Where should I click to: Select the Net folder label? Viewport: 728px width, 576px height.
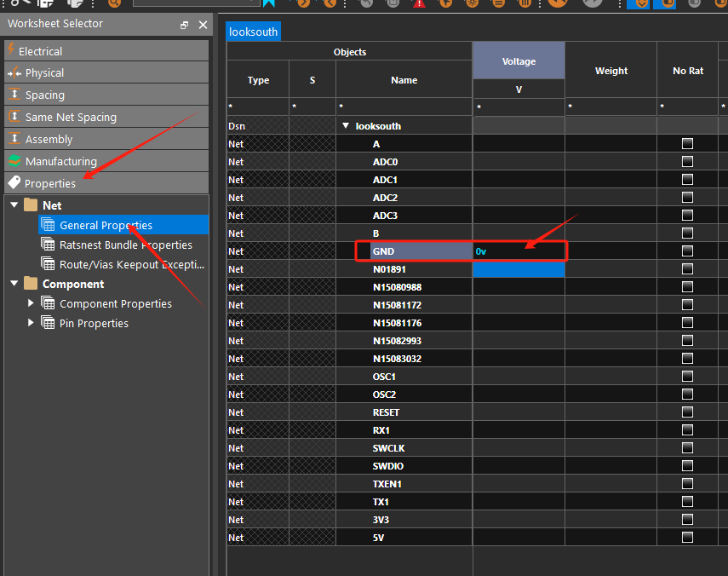52,205
